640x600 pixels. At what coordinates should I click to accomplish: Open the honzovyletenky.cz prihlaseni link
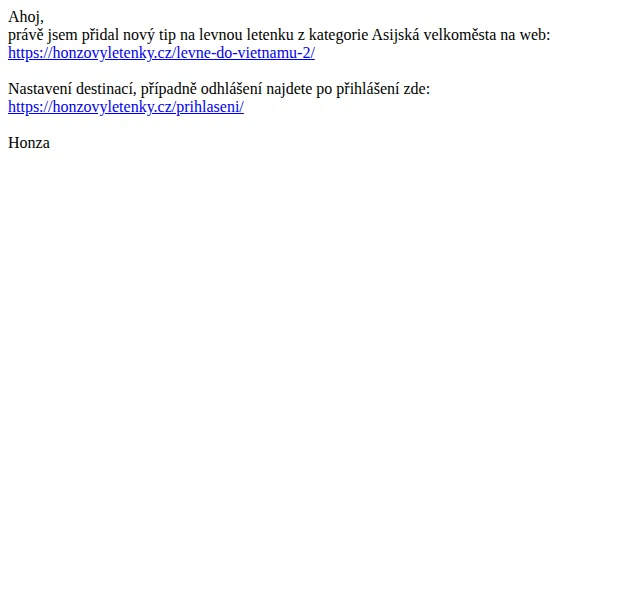coord(126,107)
